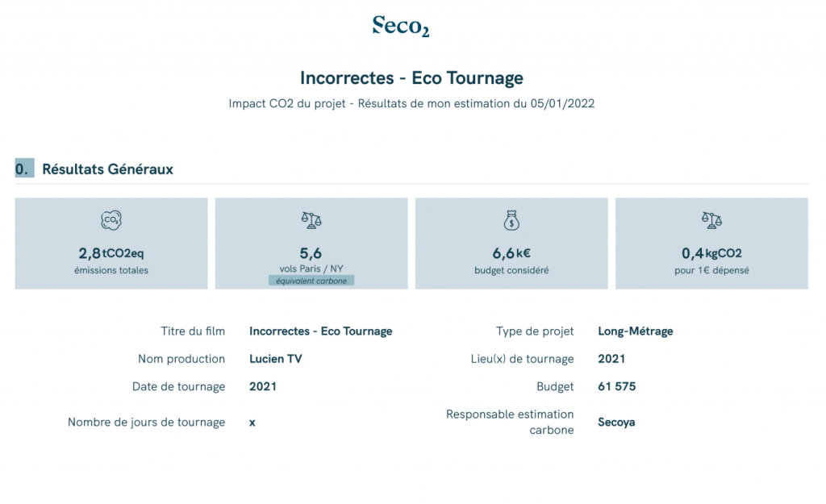
Task: Open the 6,6 k€ budget considéré card
Action: point(511,244)
